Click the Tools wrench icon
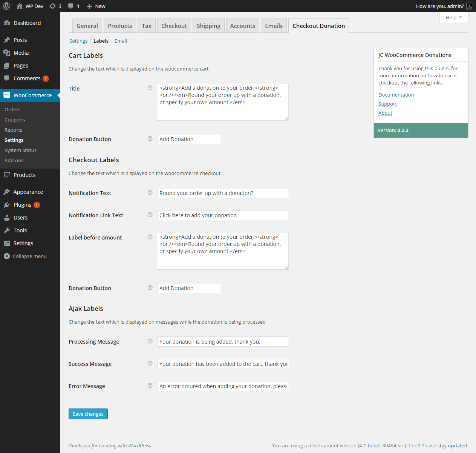Image resolution: width=476 pixels, height=453 pixels. 7,230
